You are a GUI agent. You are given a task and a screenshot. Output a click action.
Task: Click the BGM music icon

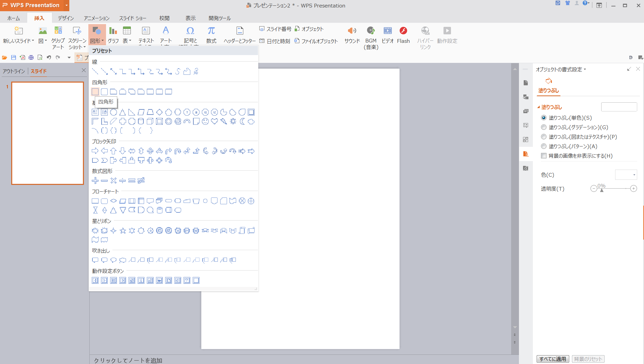coord(371,37)
